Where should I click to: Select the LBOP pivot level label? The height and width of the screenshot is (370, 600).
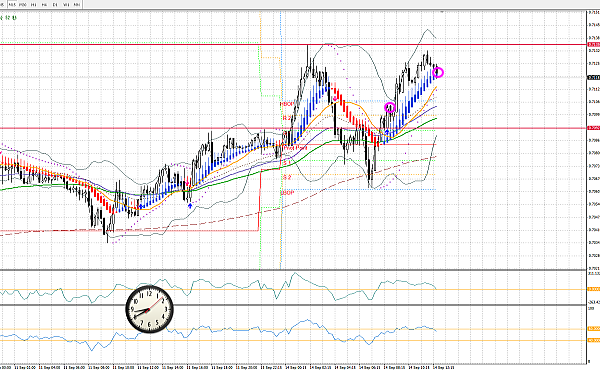(x=288, y=193)
